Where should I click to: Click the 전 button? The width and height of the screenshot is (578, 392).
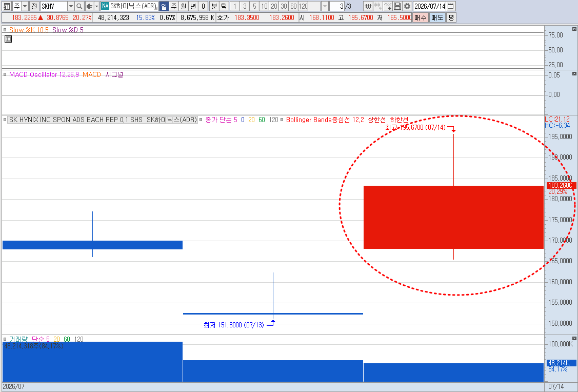coord(34,6)
